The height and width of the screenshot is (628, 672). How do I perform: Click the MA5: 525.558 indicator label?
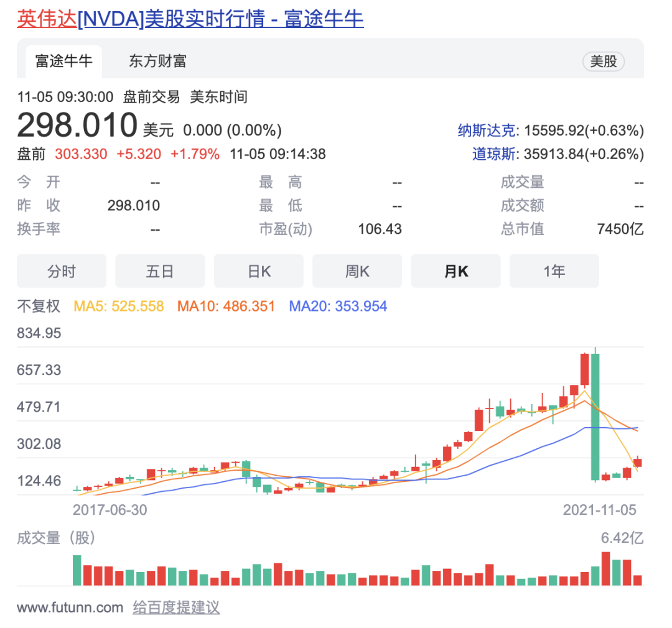point(119,307)
